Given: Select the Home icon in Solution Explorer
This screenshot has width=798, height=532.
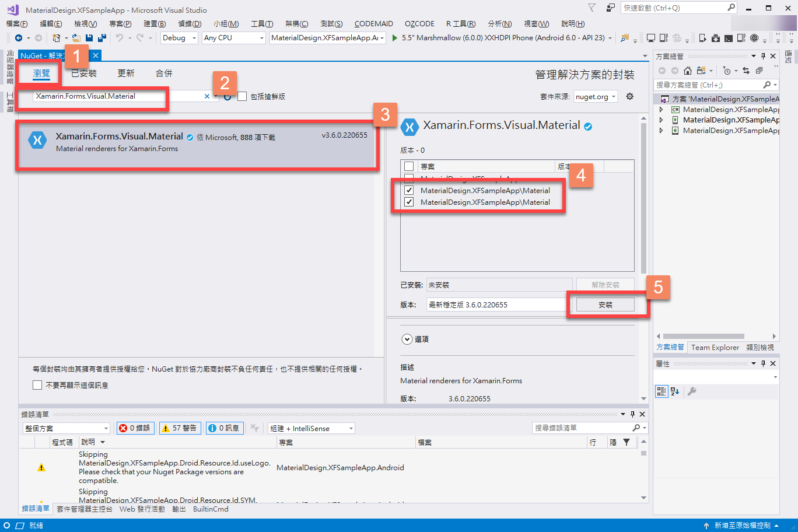Looking at the screenshot, I should 688,71.
